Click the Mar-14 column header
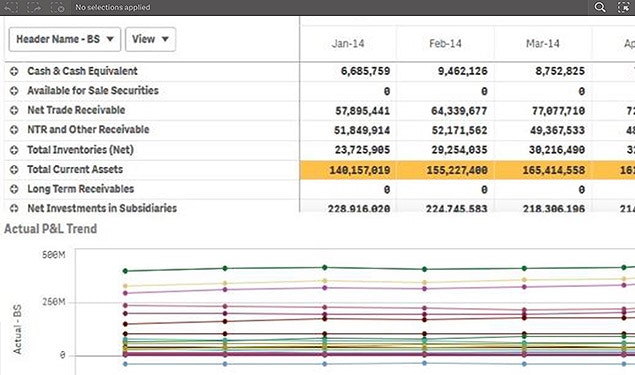Image resolution: width=635 pixels, height=375 pixels. [x=543, y=43]
